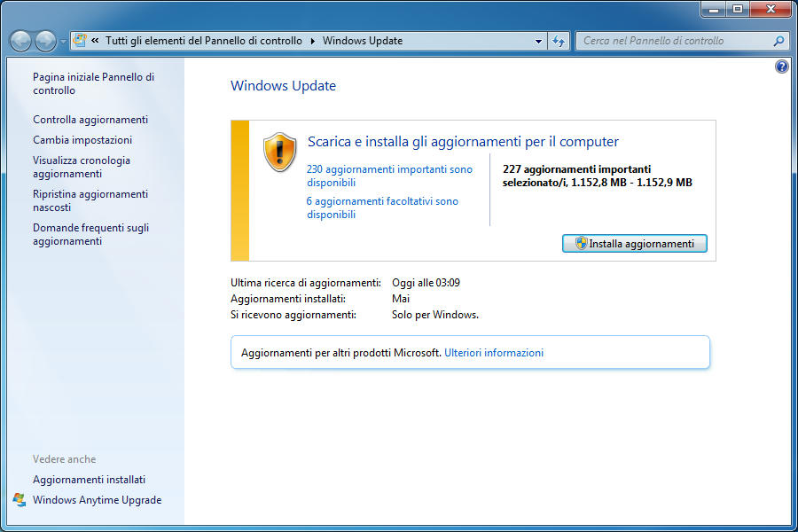Click the 'Aggiornamenti installati:' label

(288, 299)
